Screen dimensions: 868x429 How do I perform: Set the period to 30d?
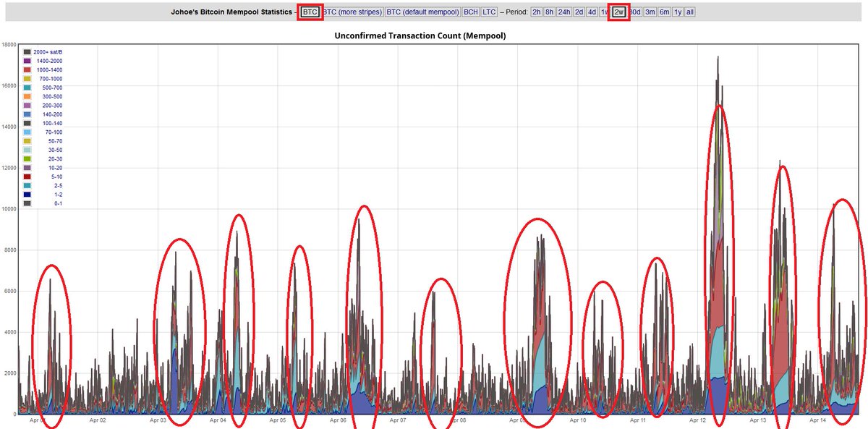click(634, 12)
